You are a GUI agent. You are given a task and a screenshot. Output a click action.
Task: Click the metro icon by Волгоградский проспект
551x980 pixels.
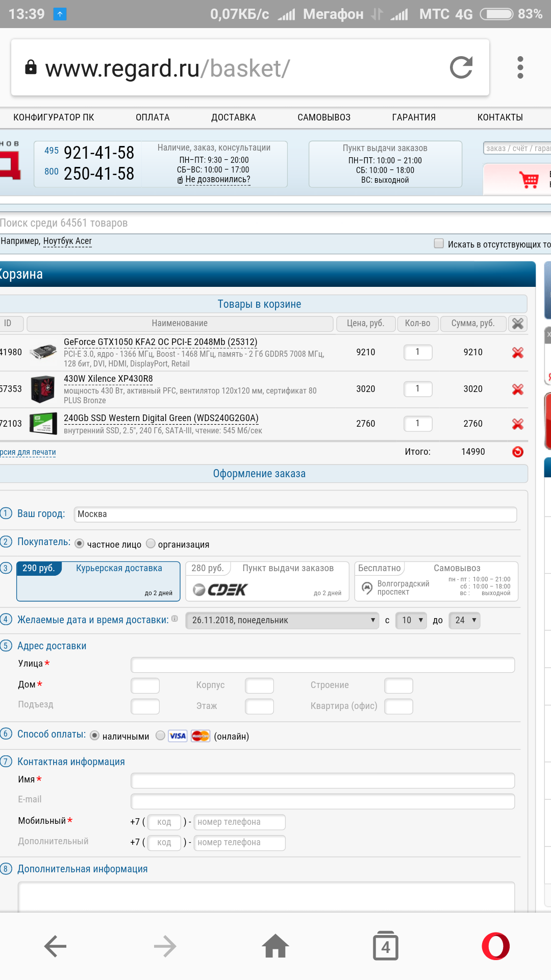[x=367, y=587]
